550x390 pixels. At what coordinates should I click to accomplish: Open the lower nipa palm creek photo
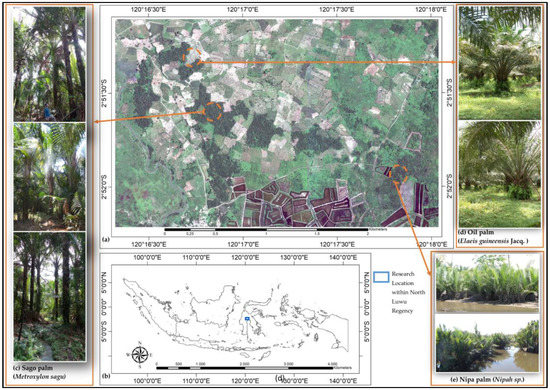coord(487,343)
